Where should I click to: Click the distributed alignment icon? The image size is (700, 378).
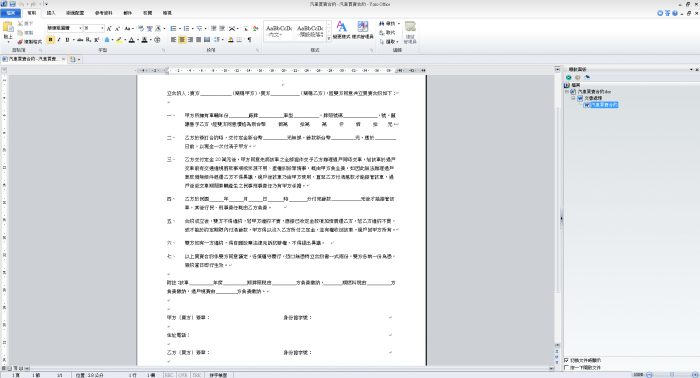(x=207, y=40)
